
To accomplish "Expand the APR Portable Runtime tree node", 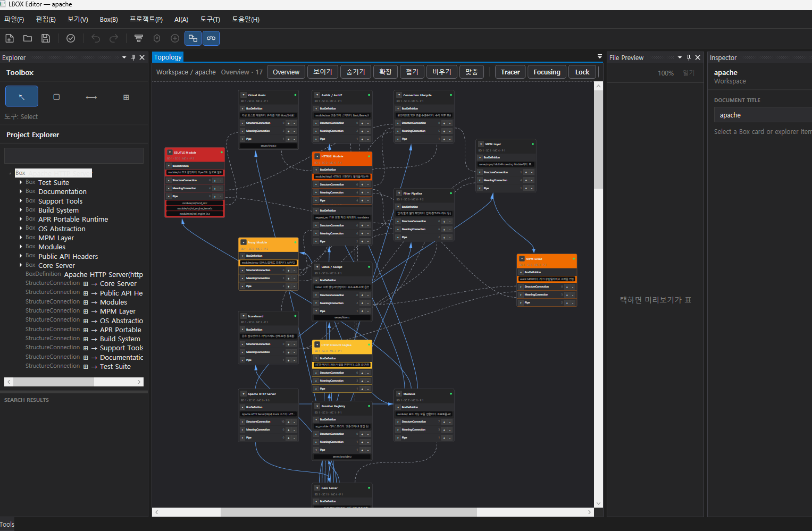I will [21, 219].
